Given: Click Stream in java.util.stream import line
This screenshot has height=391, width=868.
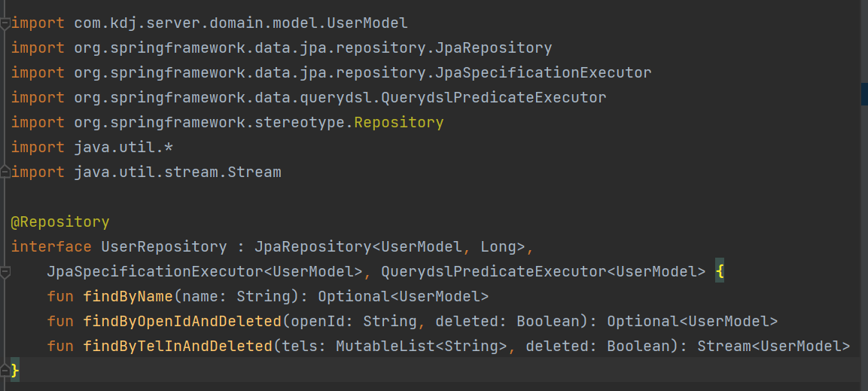Looking at the screenshot, I should click(x=254, y=173).
